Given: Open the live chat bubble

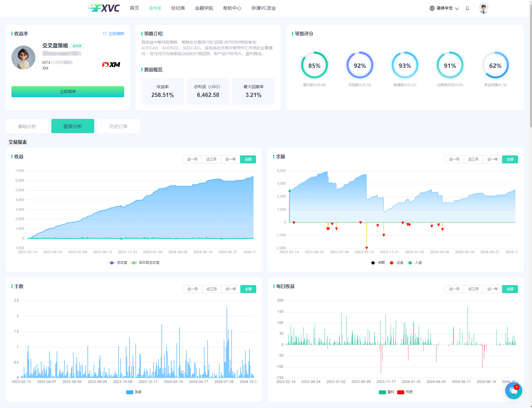Looking at the screenshot, I should click(x=513, y=391).
